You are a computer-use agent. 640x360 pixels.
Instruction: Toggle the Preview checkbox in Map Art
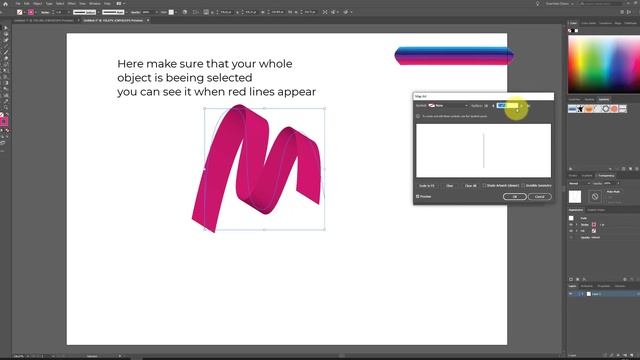(x=418, y=196)
